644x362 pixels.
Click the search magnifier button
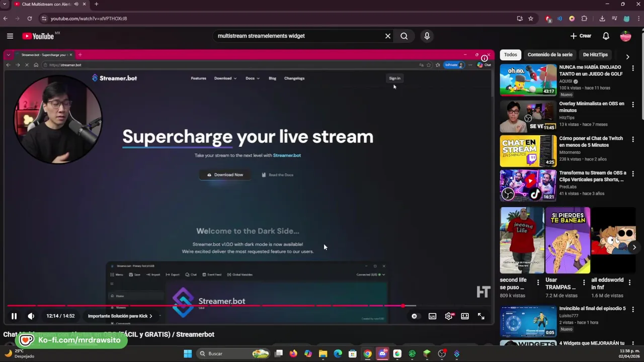pos(404,36)
